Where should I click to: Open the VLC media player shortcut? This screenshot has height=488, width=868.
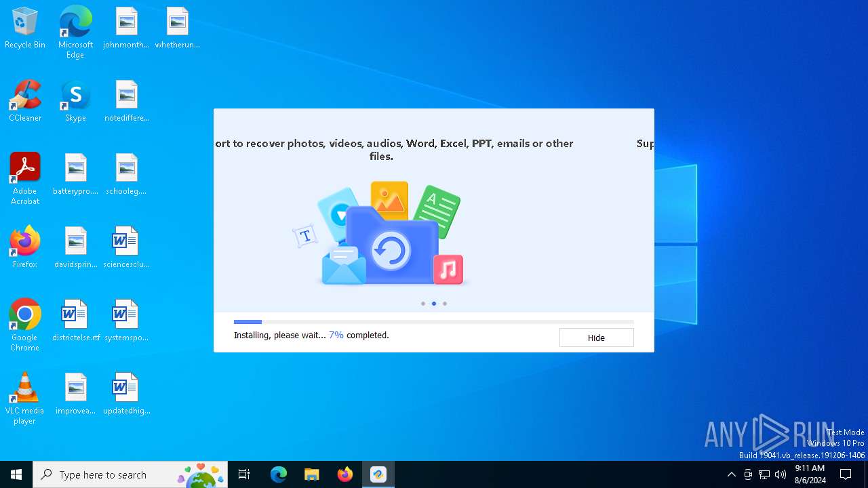(25, 399)
